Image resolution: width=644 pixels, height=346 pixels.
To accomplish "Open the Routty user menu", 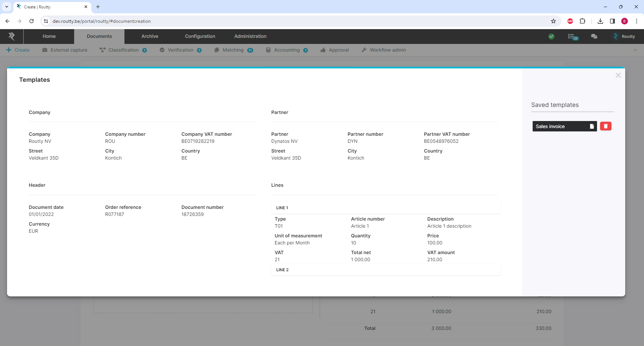I will [624, 37].
